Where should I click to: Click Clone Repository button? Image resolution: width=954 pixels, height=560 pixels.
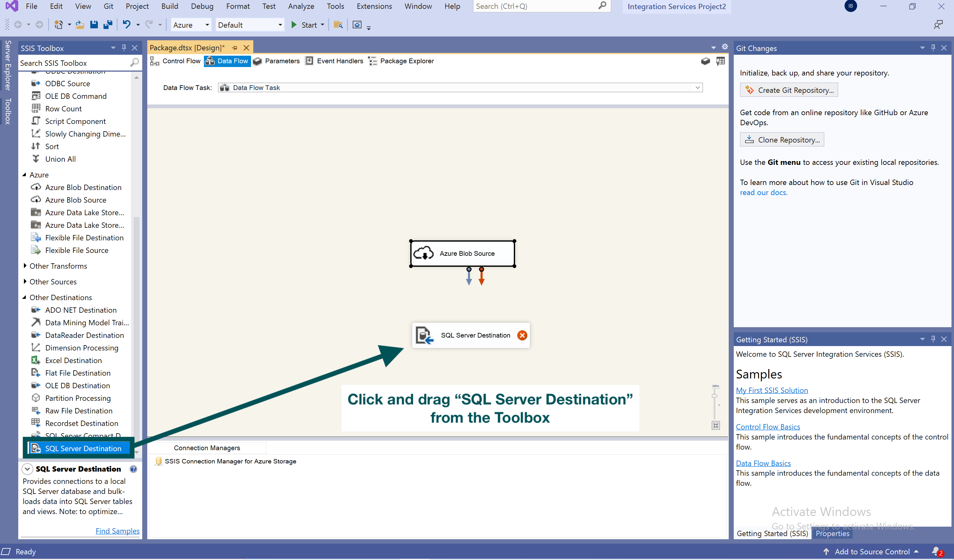(782, 140)
